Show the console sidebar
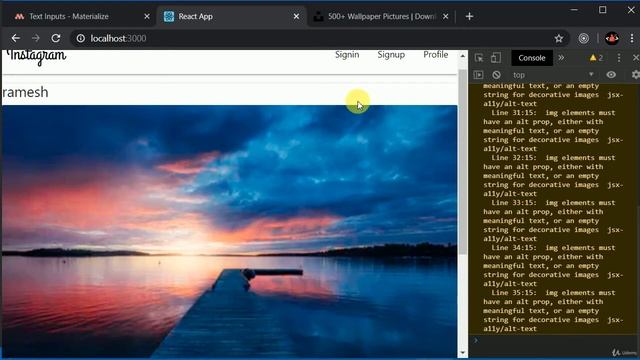The width and height of the screenshot is (640, 360). [478, 75]
